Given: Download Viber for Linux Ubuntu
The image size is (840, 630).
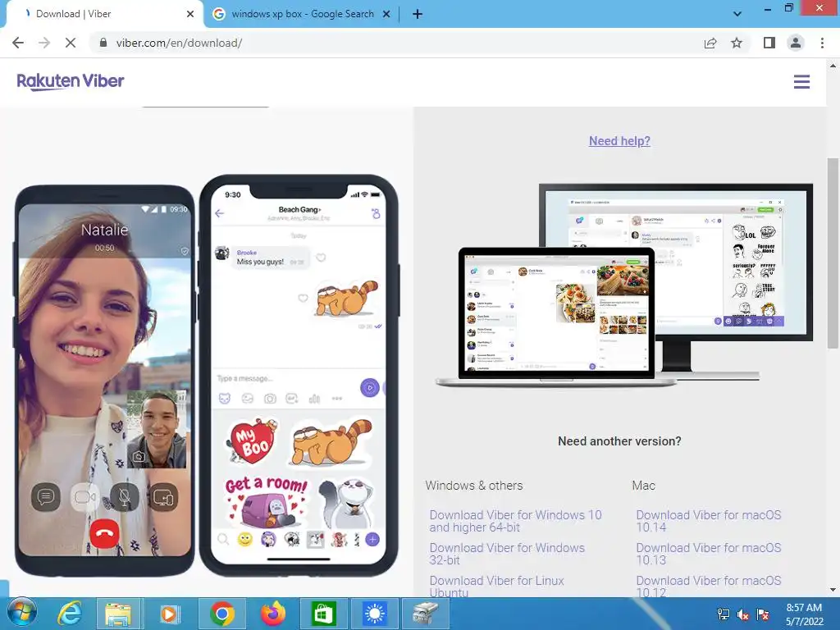Looking at the screenshot, I should pos(496,586).
